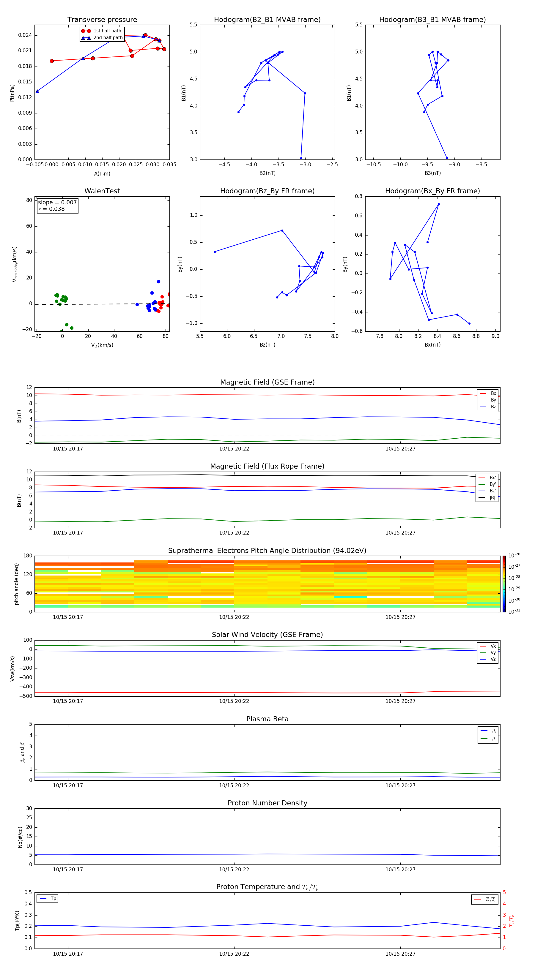Click the Vy legend entry in Solar Wind Velocity
The width and height of the screenshot is (535, 980).
[488, 652]
